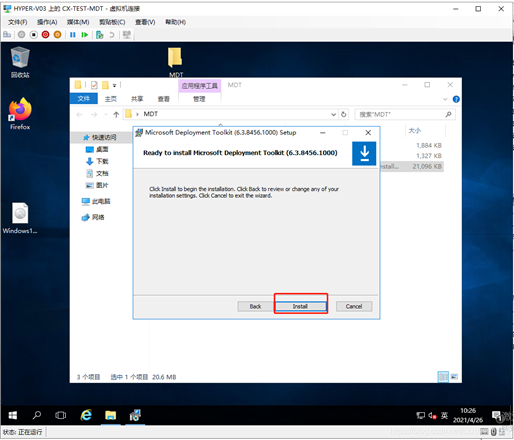This screenshot has height=440, width=514.
Task: Switch to the 主页 ribbon tab
Action: pyautogui.click(x=111, y=99)
